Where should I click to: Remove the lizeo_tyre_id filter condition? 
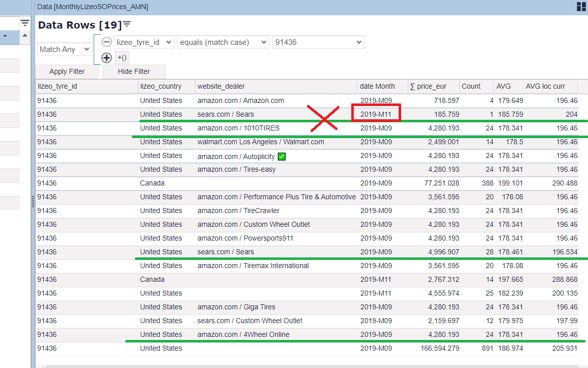[x=106, y=42]
